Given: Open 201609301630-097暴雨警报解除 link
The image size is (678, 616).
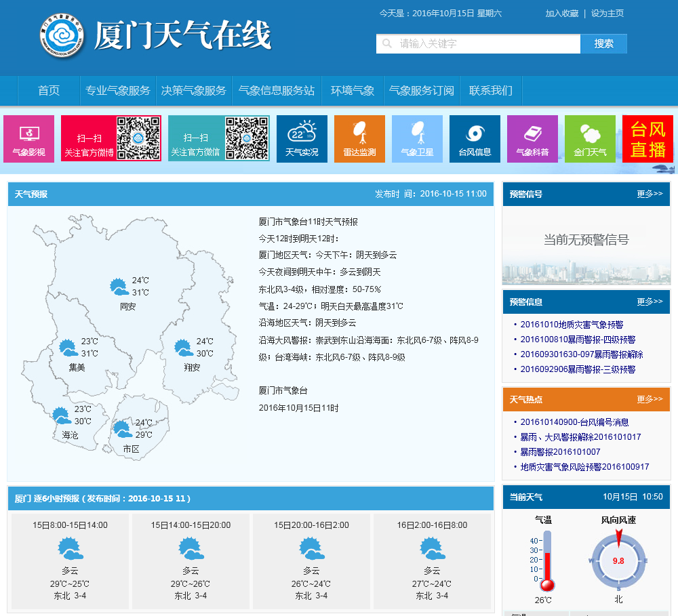Looking at the screenshot, I should [x=582, y=354].
